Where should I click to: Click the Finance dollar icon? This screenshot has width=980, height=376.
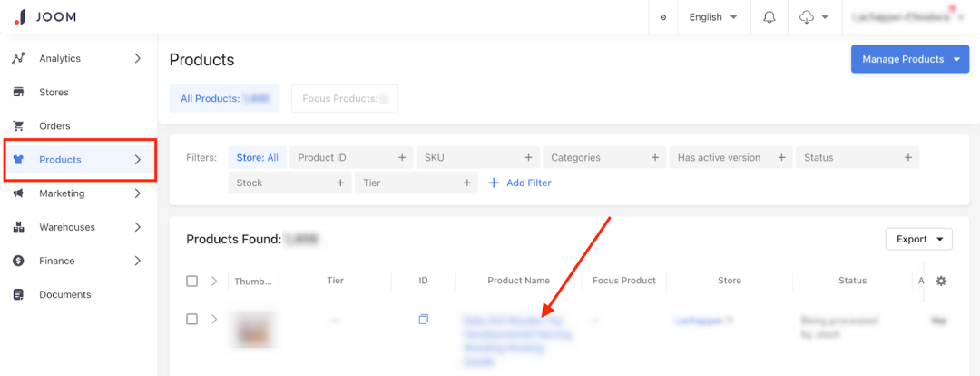click(18, 261)
